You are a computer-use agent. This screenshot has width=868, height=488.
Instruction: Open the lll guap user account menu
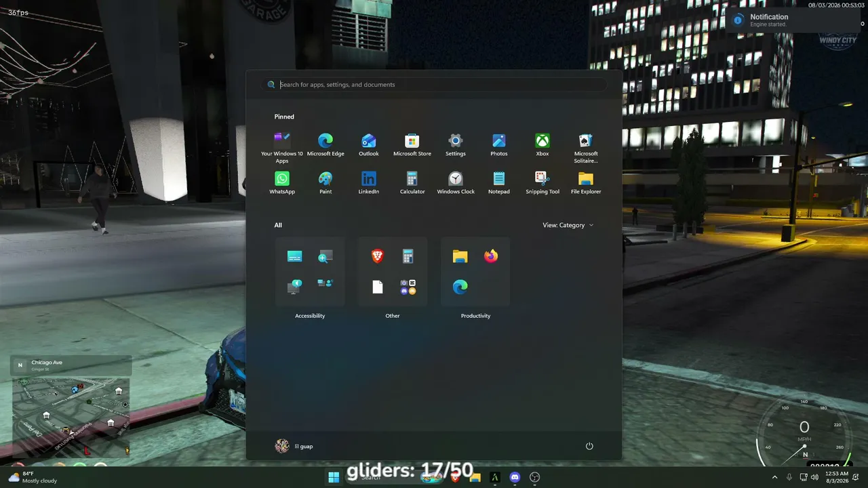294,446
